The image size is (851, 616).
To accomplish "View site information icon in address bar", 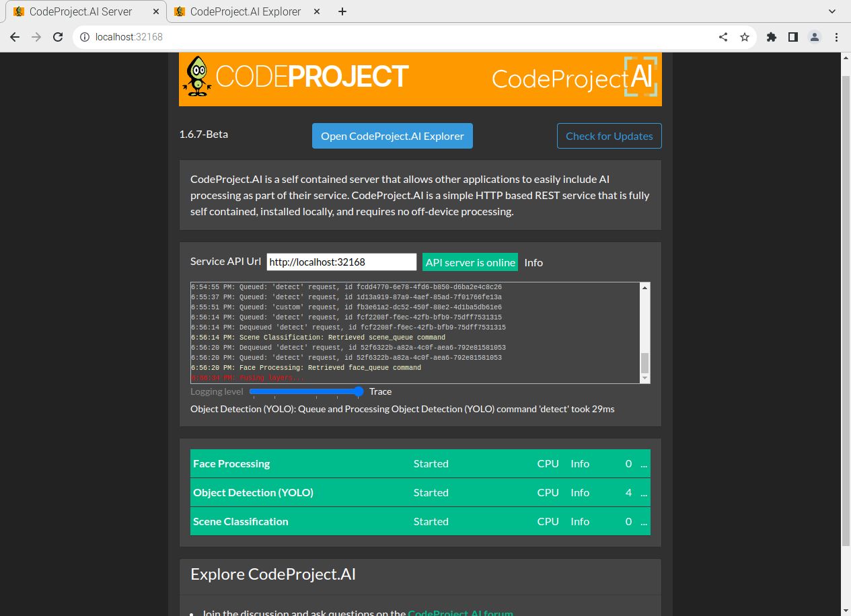I will pyautogui.click(x=85, y=37).
